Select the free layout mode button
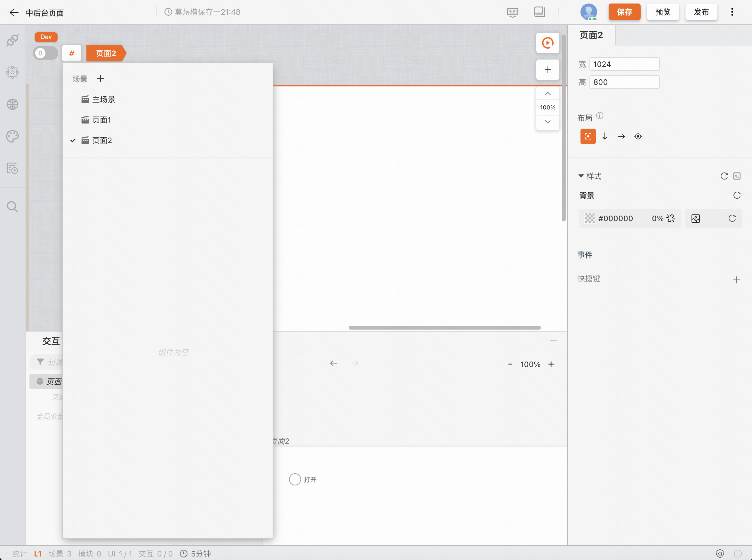The height and width of the screenshot is (560, 752). [588, 136]
